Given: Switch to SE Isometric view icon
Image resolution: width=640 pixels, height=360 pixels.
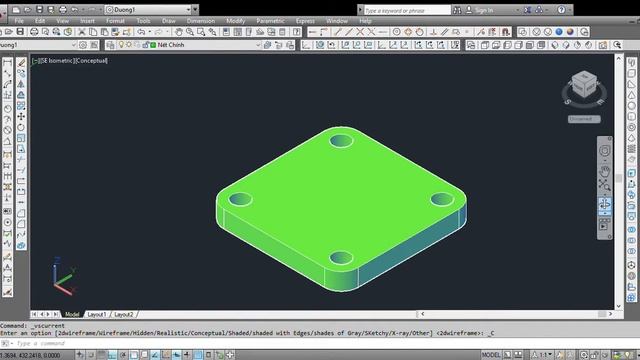Looking at the screenshot, I should [x=566, y=45].
